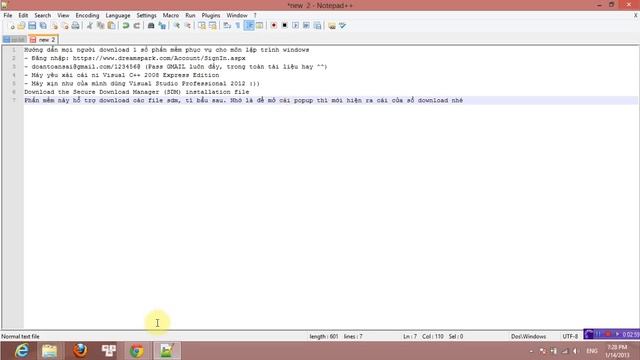640x360 pixels.
Task: Open the Edit menu
Action: (23, 16)
